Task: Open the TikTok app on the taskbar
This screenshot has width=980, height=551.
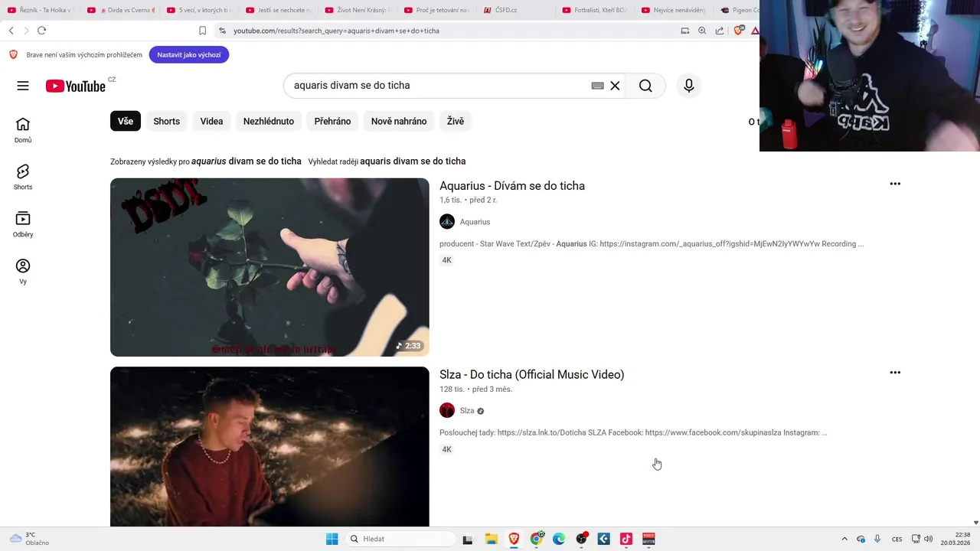Action: tap(626, 539)
